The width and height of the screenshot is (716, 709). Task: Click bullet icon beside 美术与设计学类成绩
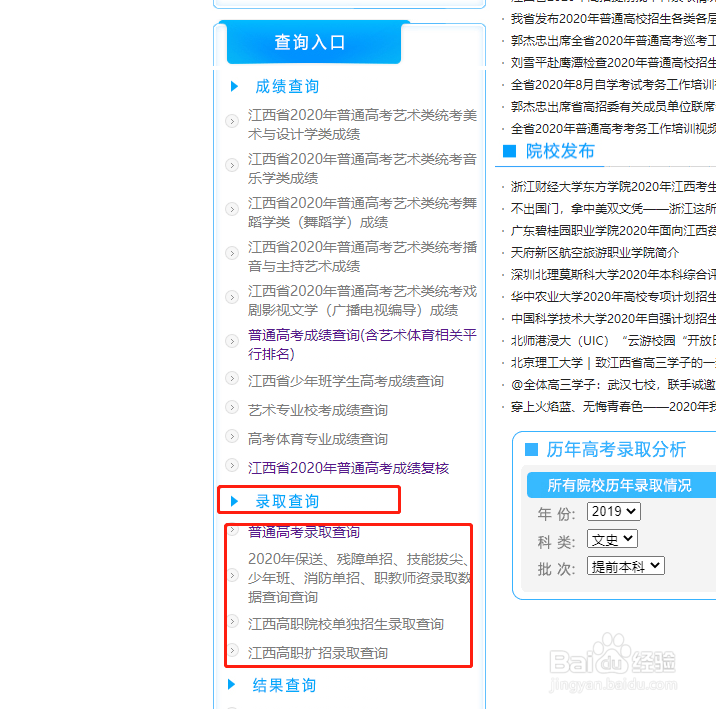click(232, 121)
